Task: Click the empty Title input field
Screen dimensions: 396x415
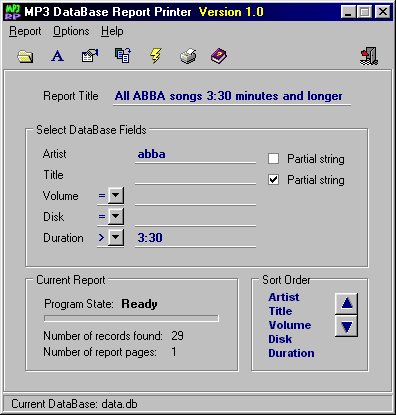Action: [195, 176]
